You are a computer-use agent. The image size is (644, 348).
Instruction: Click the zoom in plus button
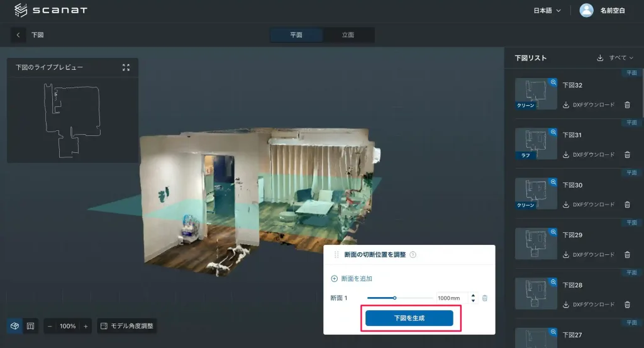pyautogui.click(x=86, y=326)
